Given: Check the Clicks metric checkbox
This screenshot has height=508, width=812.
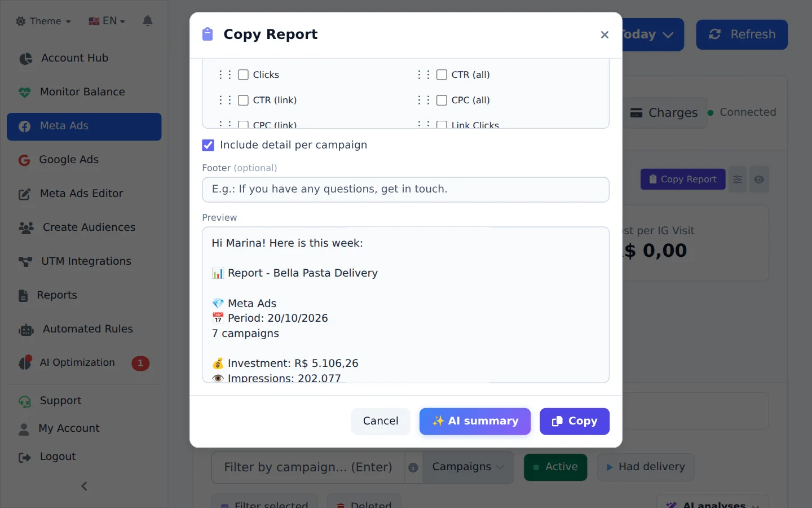Looking at the screenshot, I should tap(243, 75).
